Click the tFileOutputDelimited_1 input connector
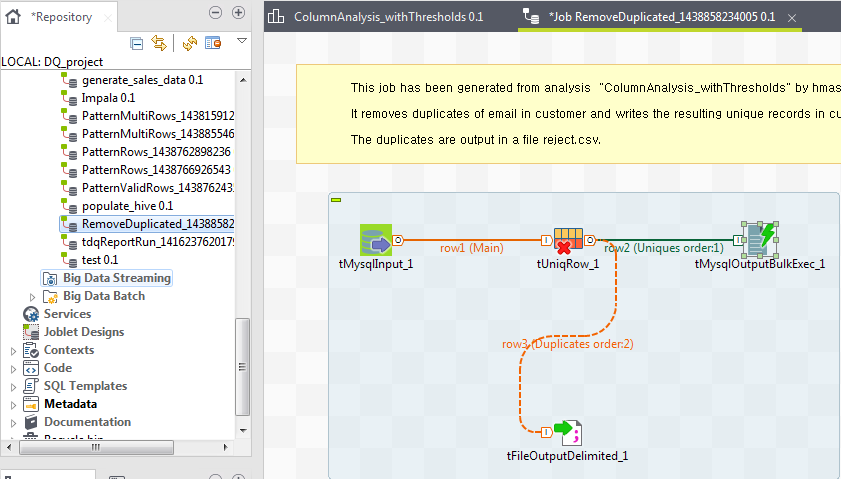The height and width of the screenshot is (479, 841). tap(546, 432)
